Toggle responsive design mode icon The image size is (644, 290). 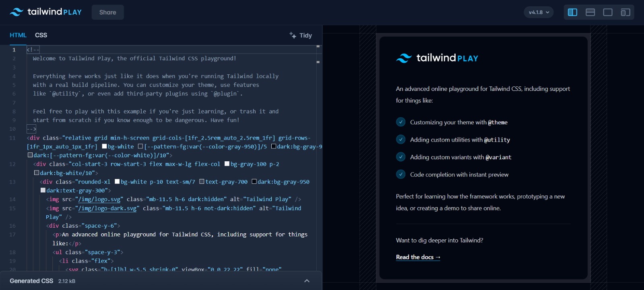[625, 12]
